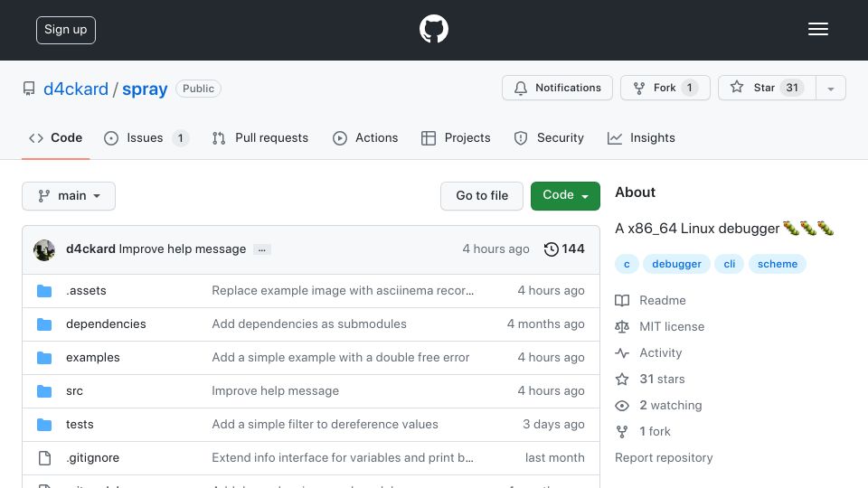Image resolution: width=868 pixels, height=488 pixels.
Task: Click the examples folder icon
Action: tap(44, 358)
